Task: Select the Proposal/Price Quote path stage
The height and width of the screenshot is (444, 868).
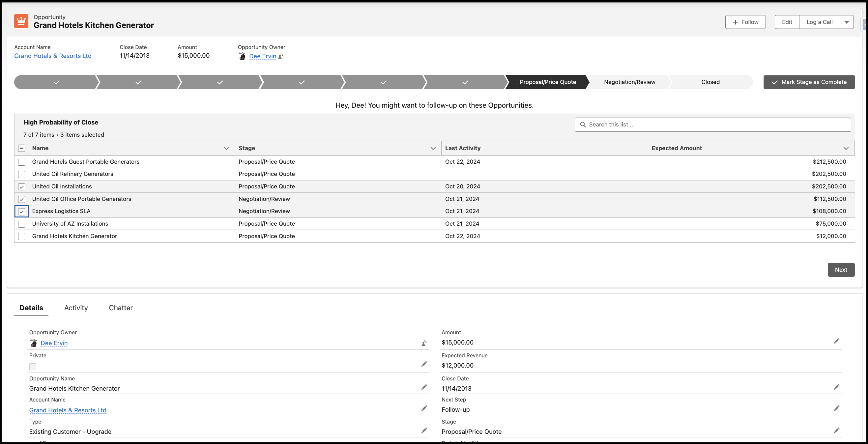Action: point(548,82)
